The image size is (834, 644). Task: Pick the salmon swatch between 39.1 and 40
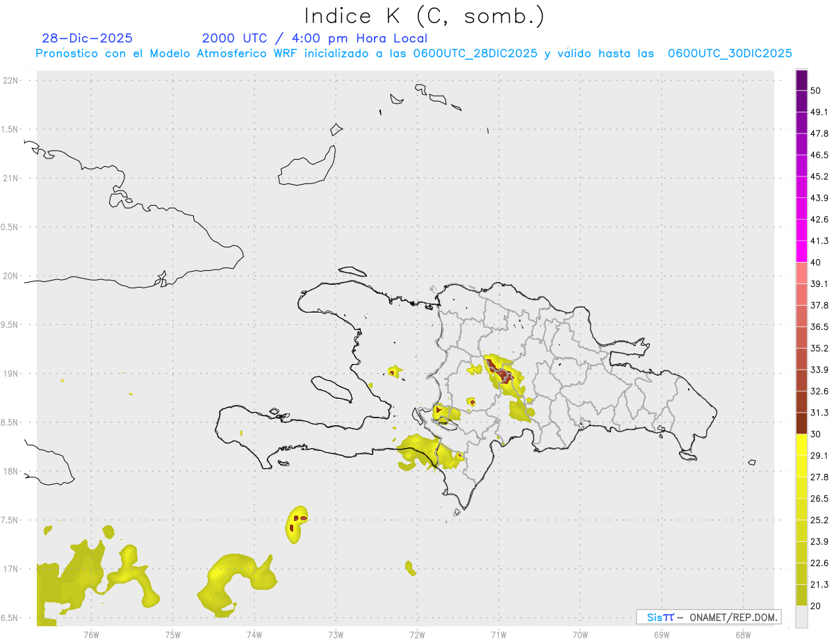[801, 273]
